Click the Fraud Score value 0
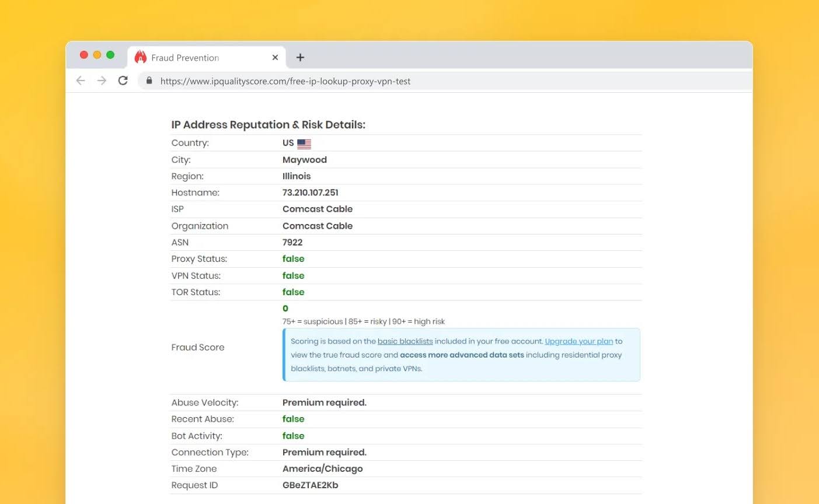Viewport: 819px width, 504px height. click(x=285, y=309)
